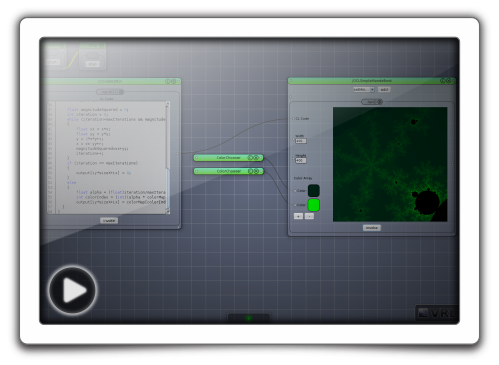Click the code editor window's minimize title icon
Viewport: 499px width, 365px height.
(x=168, y=81)
